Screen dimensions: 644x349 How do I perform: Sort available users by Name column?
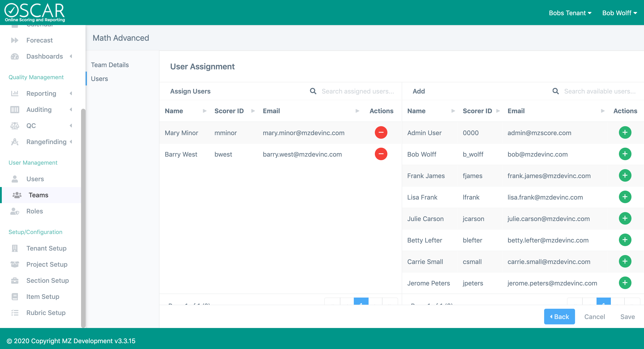pos(416,111)
